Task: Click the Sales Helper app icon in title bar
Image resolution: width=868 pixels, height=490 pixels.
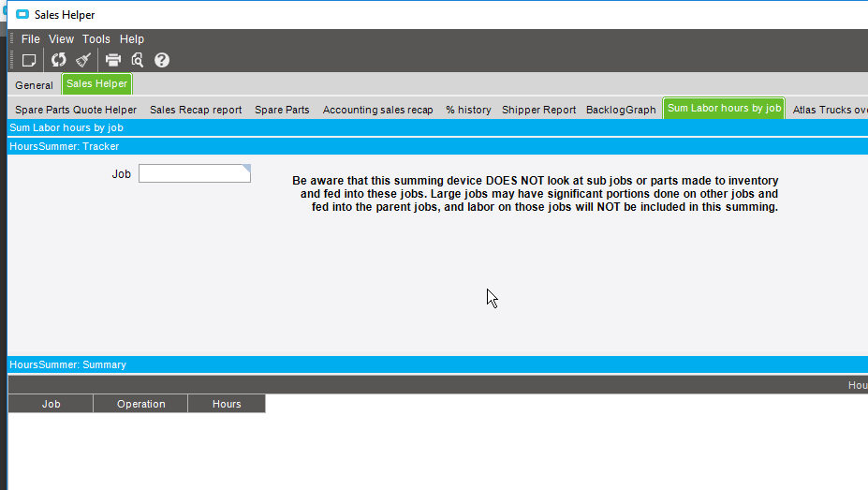Action: tap(22, 14)
